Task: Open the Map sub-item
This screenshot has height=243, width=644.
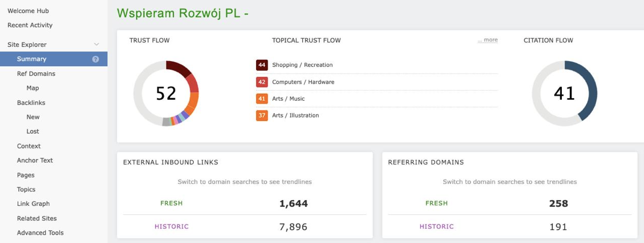Action: pyautogui.click(x=33, y=88)
